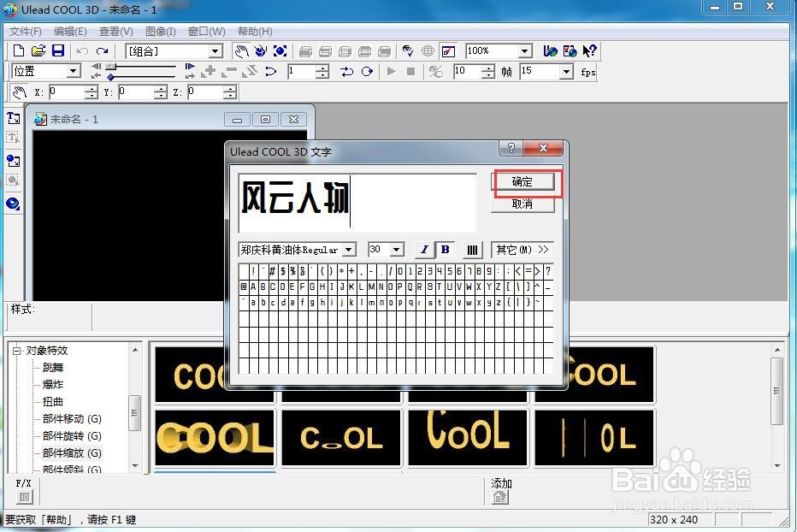The width and height of the screenshot is (797, 532).
Task: Select 扭曲 effect in tree
Action: 53,401
